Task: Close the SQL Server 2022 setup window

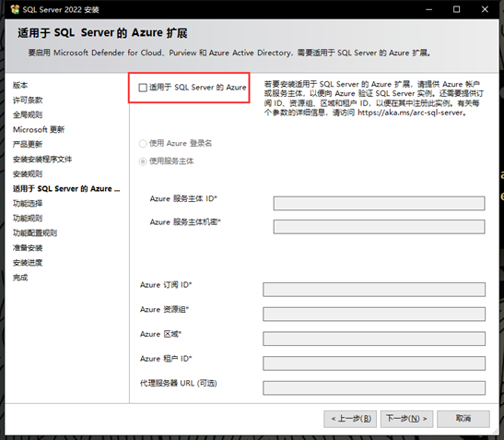Action: (485, 9)
